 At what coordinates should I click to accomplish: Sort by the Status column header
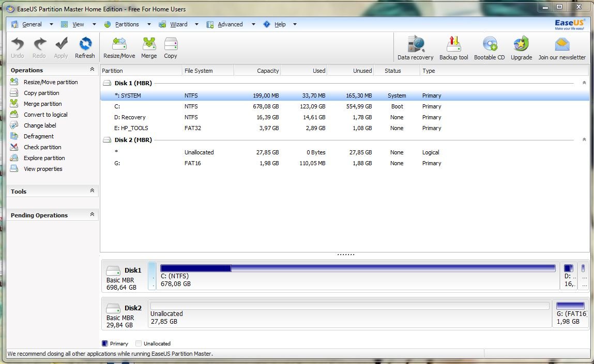pyautogui.click(x=397, y=71)
